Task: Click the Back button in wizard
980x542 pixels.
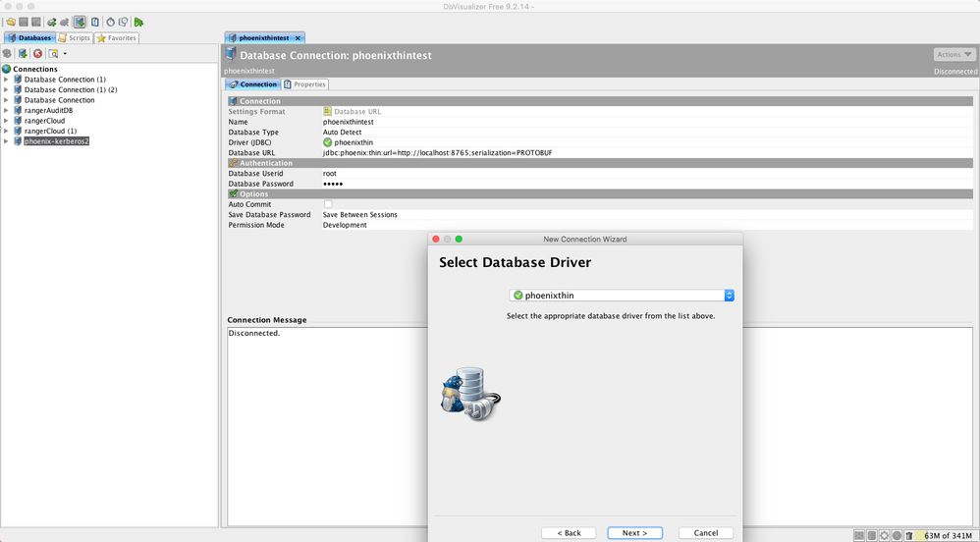Action: (569, 533)
